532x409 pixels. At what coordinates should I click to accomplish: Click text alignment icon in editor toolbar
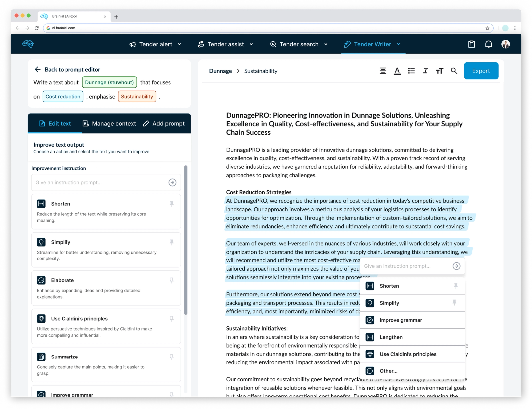(x=383, y=71)
